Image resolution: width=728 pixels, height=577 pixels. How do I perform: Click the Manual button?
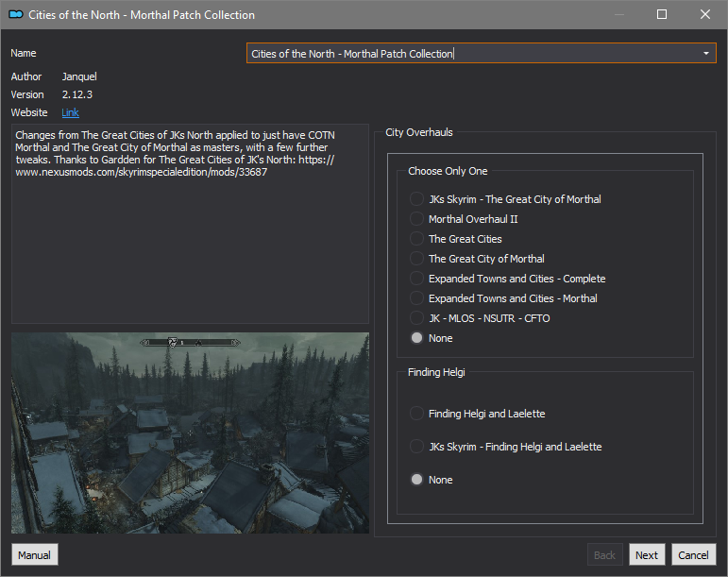point(34,554)
